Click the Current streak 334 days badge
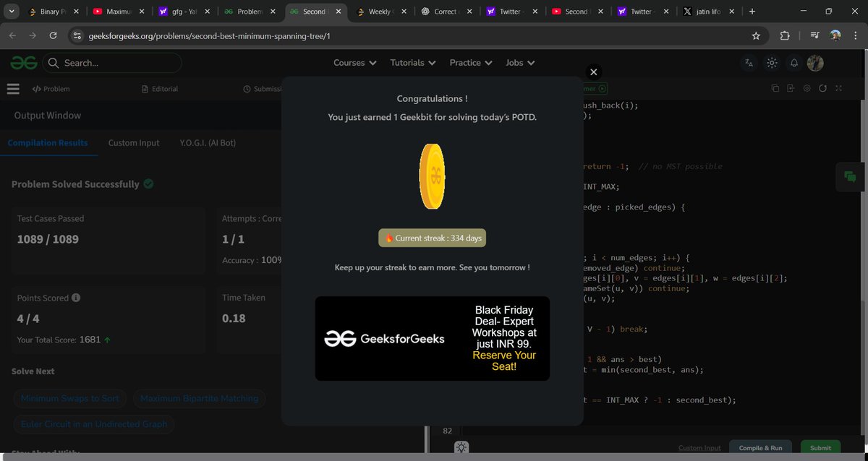 432,238
